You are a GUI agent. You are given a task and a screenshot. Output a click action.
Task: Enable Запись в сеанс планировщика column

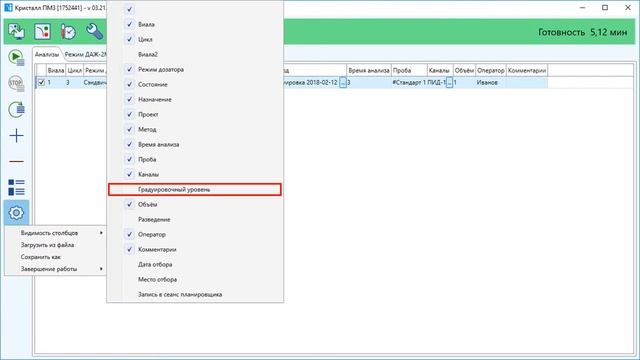tap(195, 294)
